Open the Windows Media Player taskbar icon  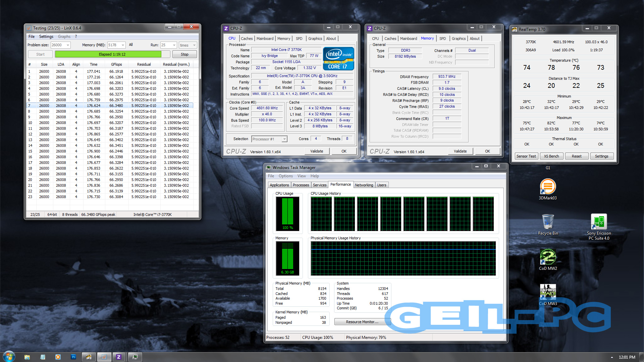pos(58,357)
